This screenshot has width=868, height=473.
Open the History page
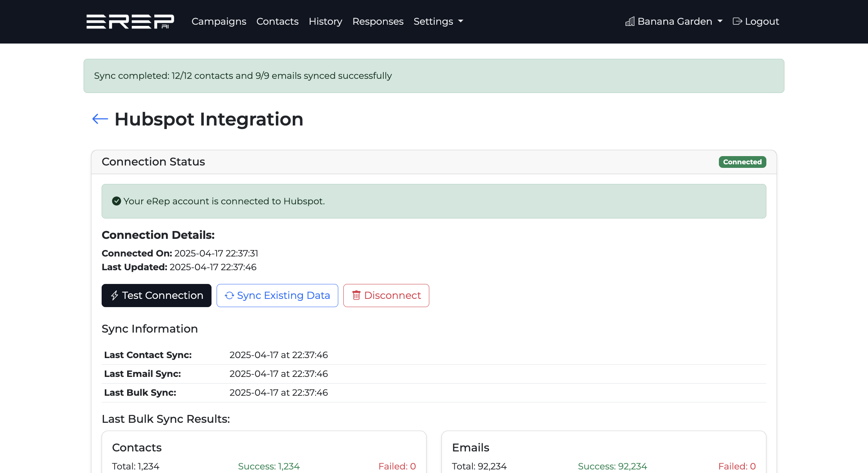325,22
